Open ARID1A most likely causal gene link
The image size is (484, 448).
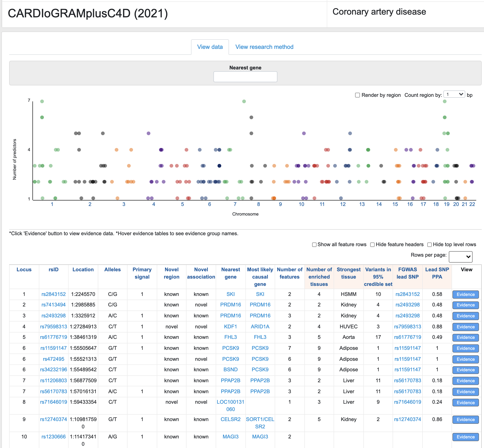coord(260,327)
